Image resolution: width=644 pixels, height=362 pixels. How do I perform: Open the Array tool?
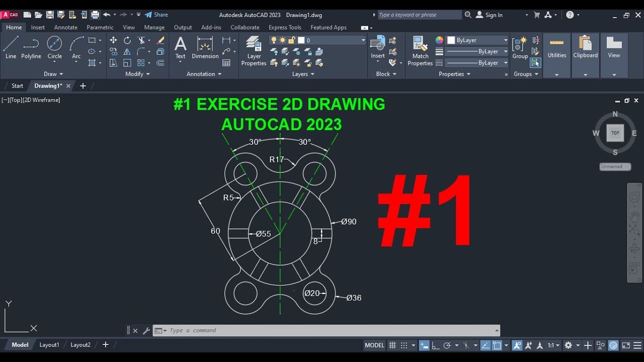pos(141,63)
